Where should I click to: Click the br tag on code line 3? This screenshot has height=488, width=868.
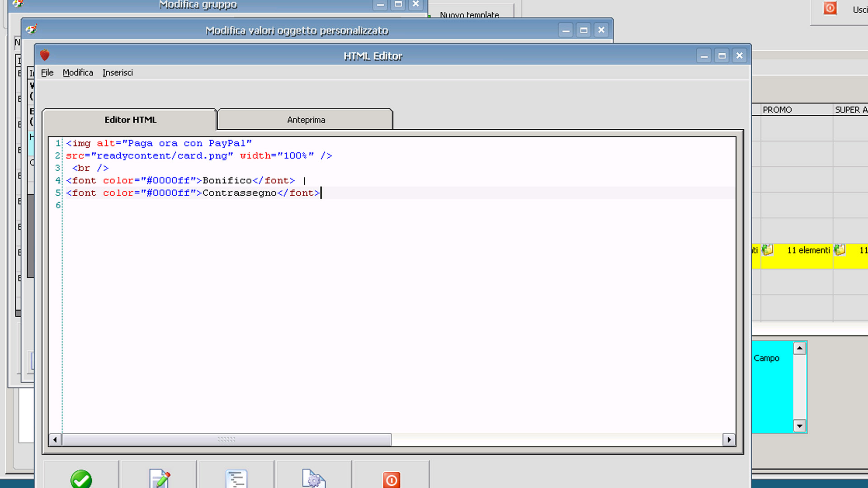tap(90, 168)
